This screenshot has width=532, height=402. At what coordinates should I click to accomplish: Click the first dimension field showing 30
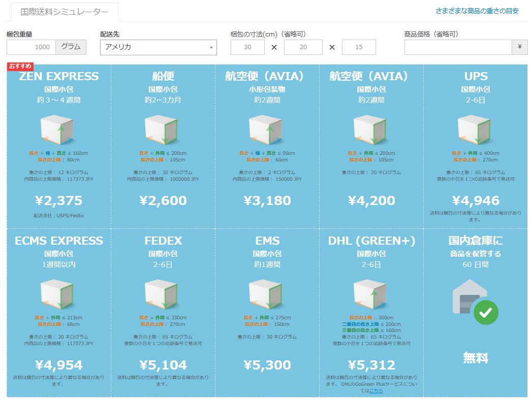pos(247,47)
